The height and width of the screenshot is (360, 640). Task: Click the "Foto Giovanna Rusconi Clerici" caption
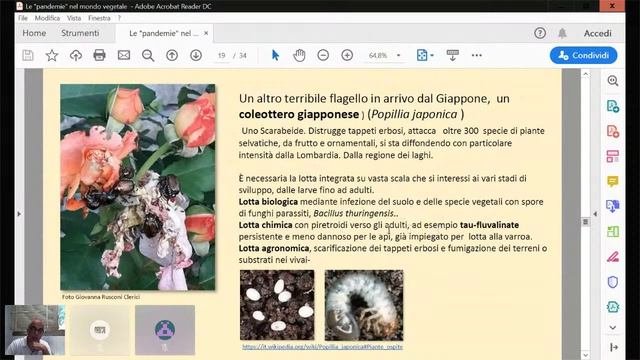click(101, 297)
